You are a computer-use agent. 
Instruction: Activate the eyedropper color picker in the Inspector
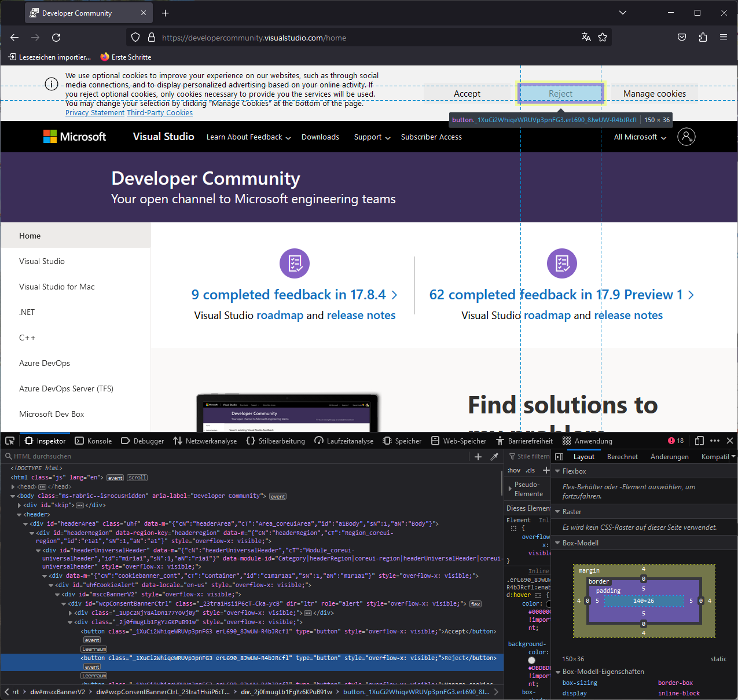click(x=495, y=456)
